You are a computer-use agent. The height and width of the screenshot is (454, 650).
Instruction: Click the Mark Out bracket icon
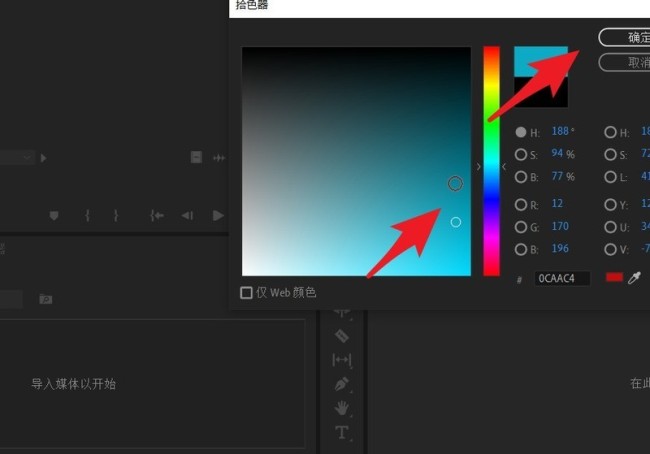pos(116,216)
